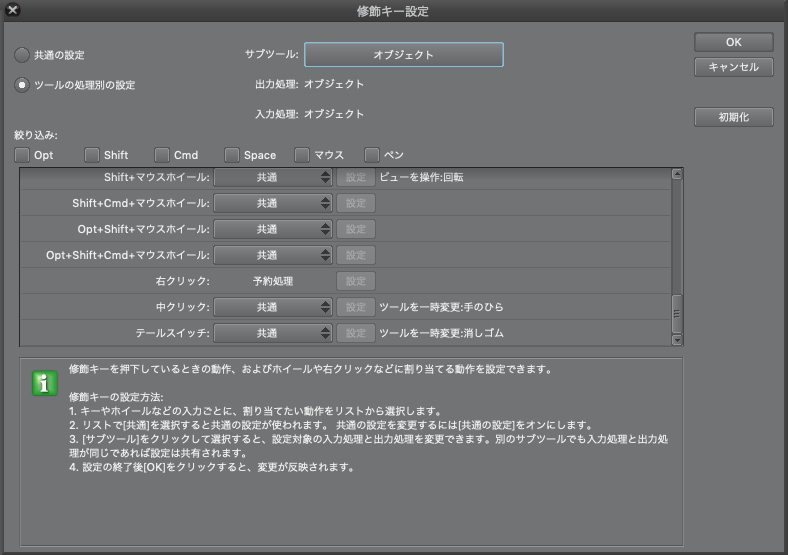
Task: Select the 共通の設定 radio button
Action: [x=22, y=55]
